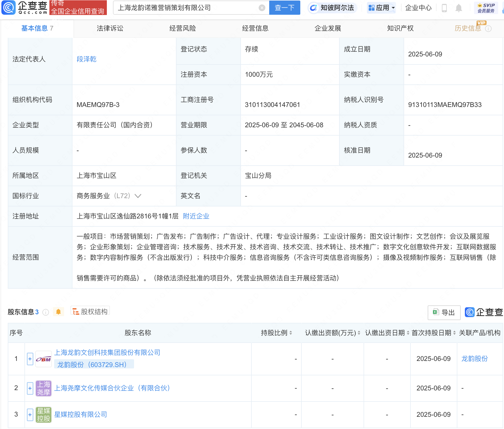Screen dimensions: 504x429
Task: Expand the 商务服务业 industry chevron
Action: click(138, 196)
